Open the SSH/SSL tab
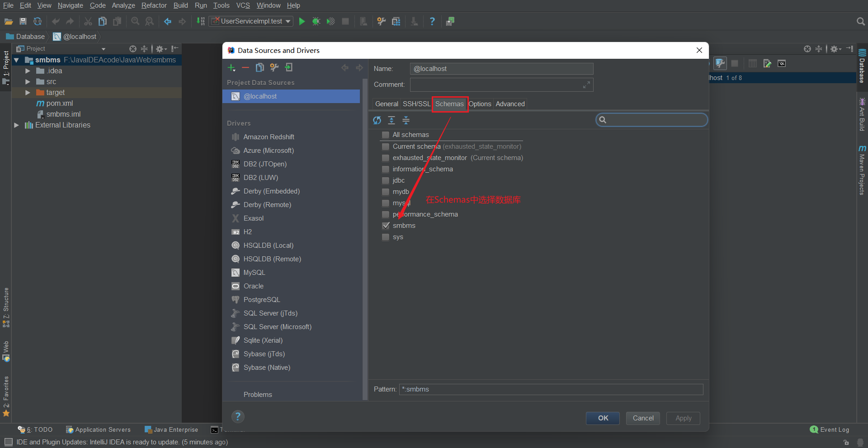Image resolution: width=868 pixels, height=448 pixels. point(416,104)
